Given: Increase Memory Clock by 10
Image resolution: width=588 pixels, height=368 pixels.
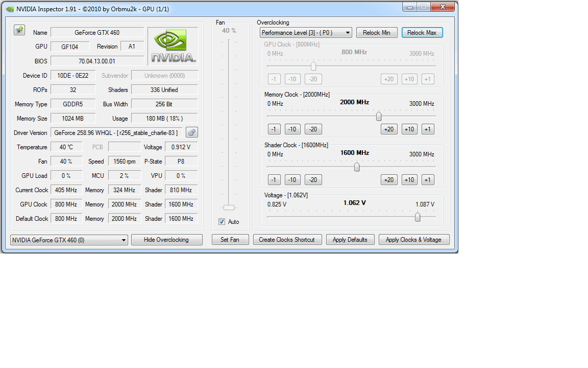Looking at the screenshot, I should pos(409,129).
